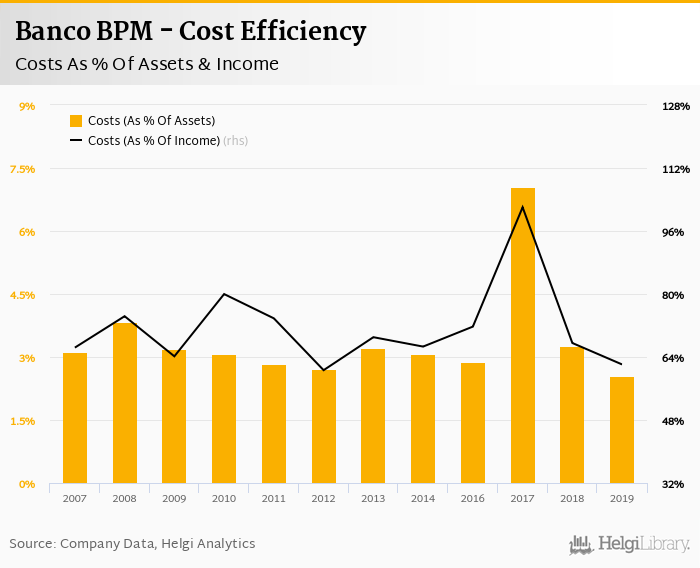This screenshot has height=568, width=700.
Task: Click the 128% right axis label
Action: 676,106
